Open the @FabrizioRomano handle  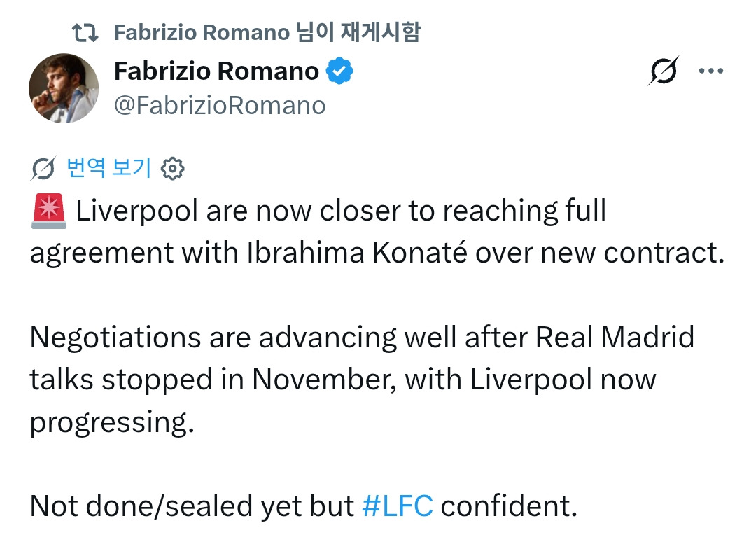point(220,105)
